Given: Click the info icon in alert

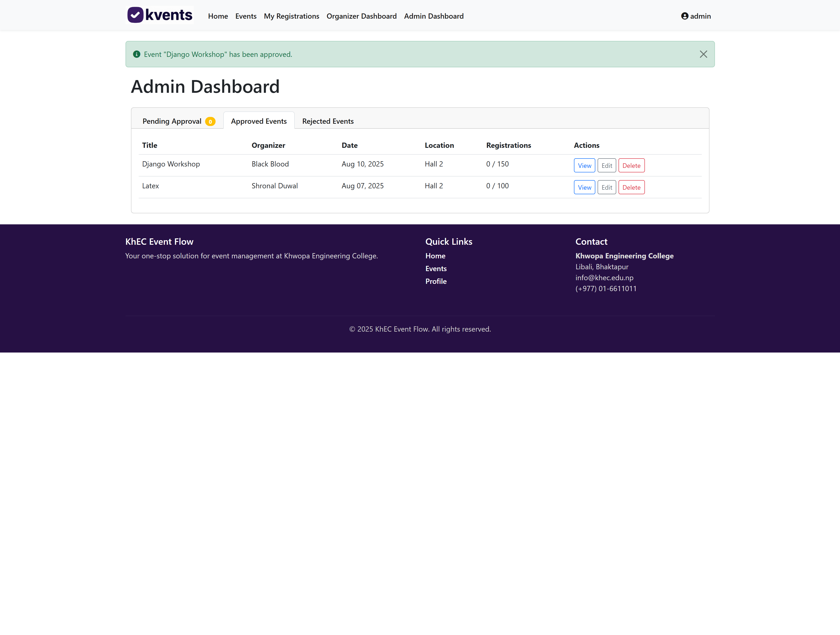Looking at the screenshot, I should pos(137,54).
